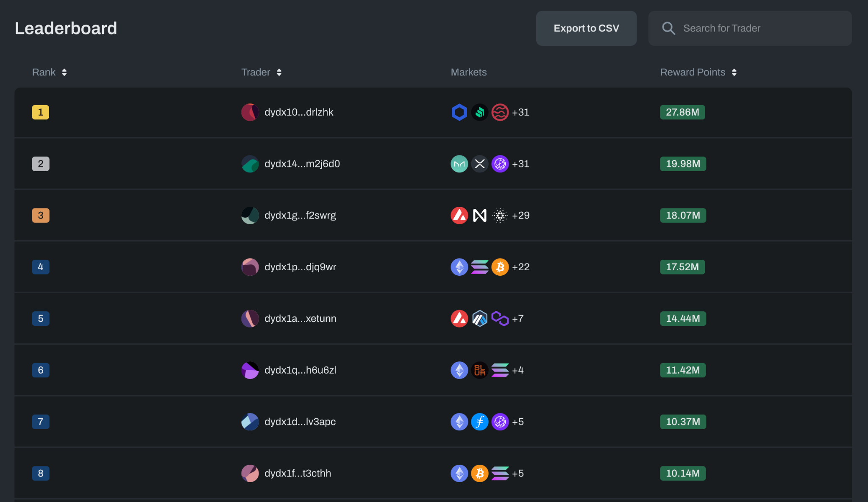
Task: Click the Bitcoin icon in rank 4 row
Action: [x=500, y=267]
